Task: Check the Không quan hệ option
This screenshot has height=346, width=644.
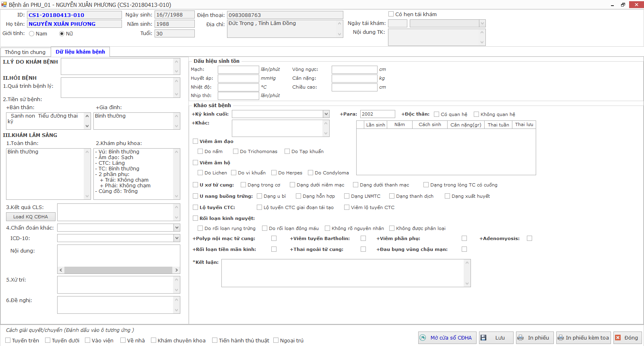Action: pyautogui.click(x=476, y=114)
